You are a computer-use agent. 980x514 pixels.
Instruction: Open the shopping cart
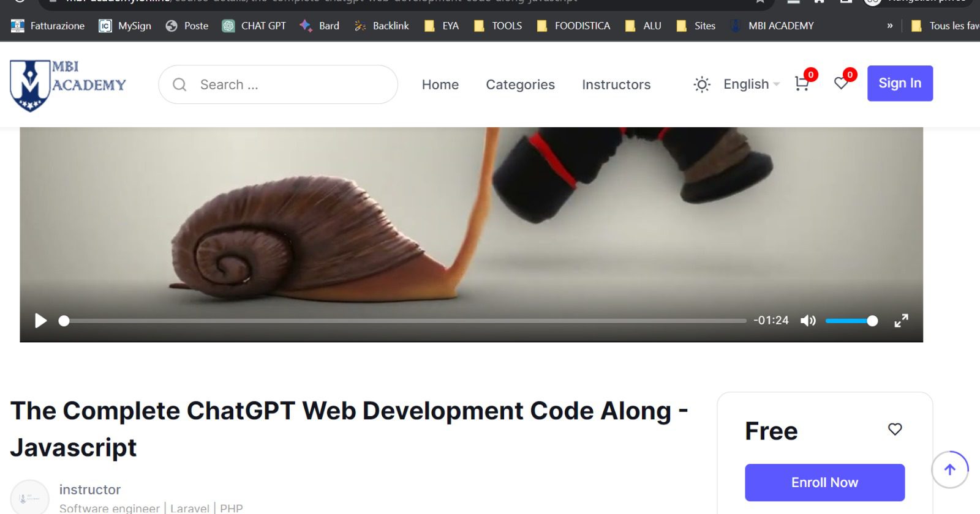(802, 83)
